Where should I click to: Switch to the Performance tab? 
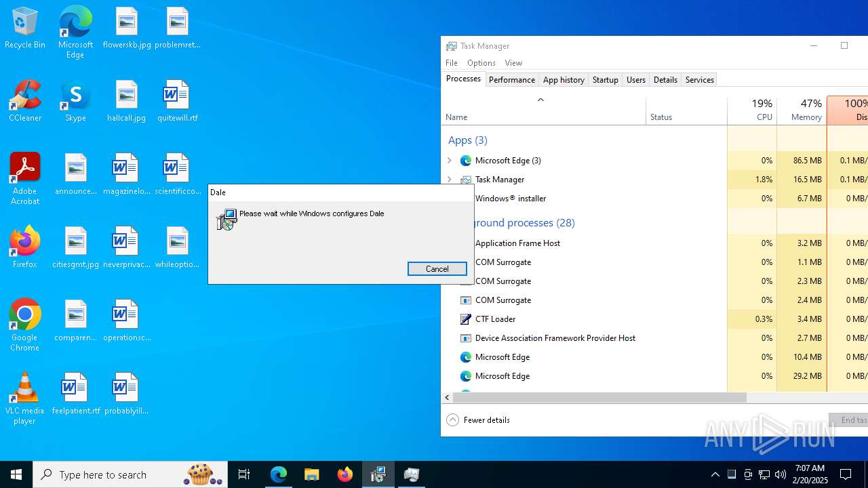pos(512,80)
